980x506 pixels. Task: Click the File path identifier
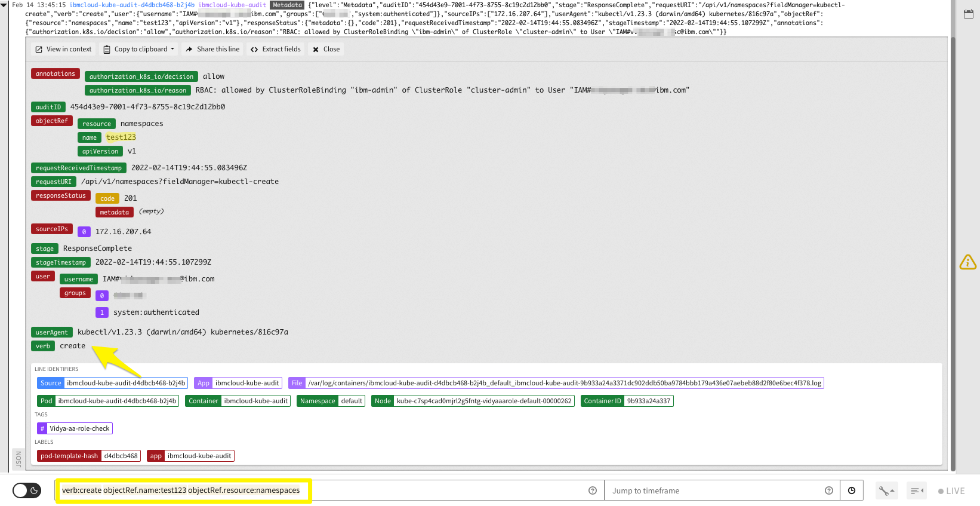[556, 383]
